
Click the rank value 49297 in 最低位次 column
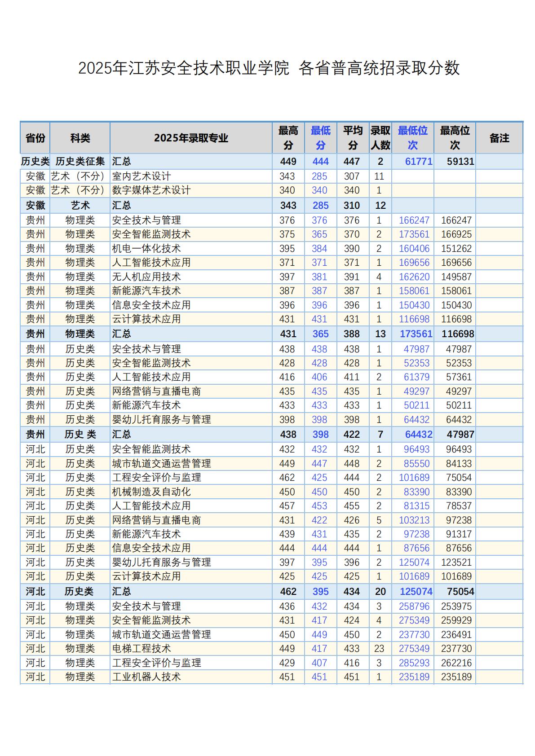pos(416,391)
